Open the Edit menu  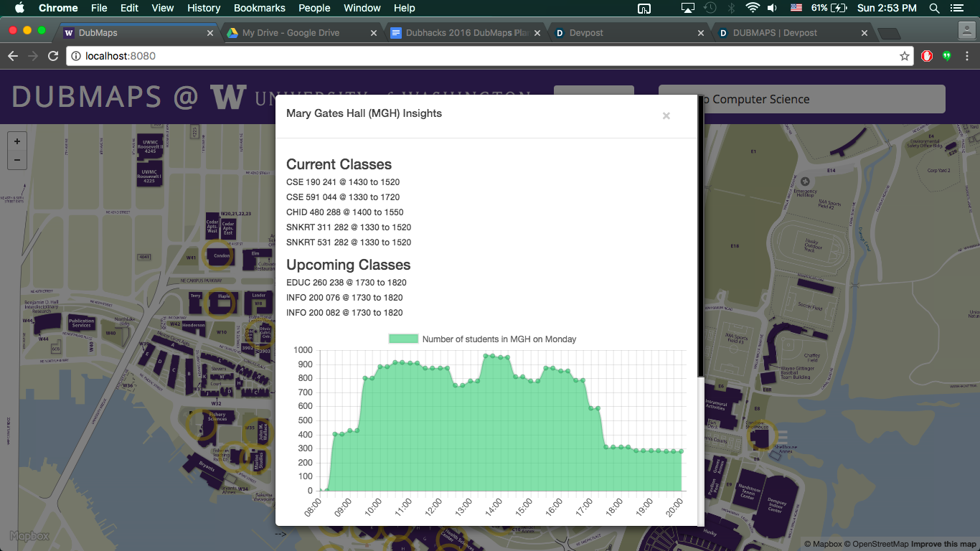(130, 8)
